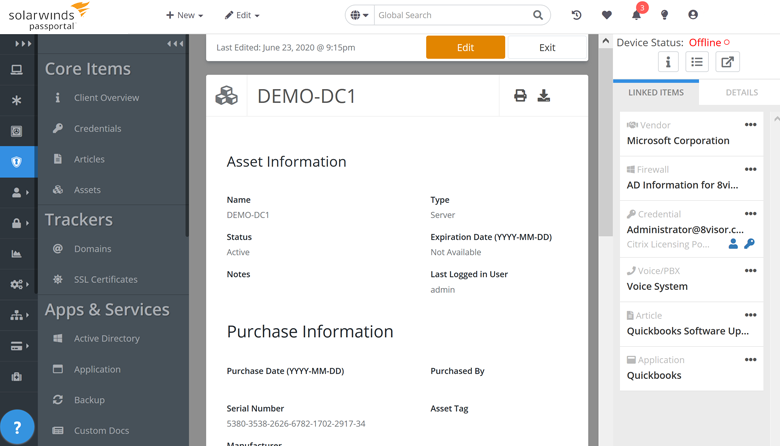Click the briefcase icon in left rail
780x446 pixels.
tap(16, 376)
